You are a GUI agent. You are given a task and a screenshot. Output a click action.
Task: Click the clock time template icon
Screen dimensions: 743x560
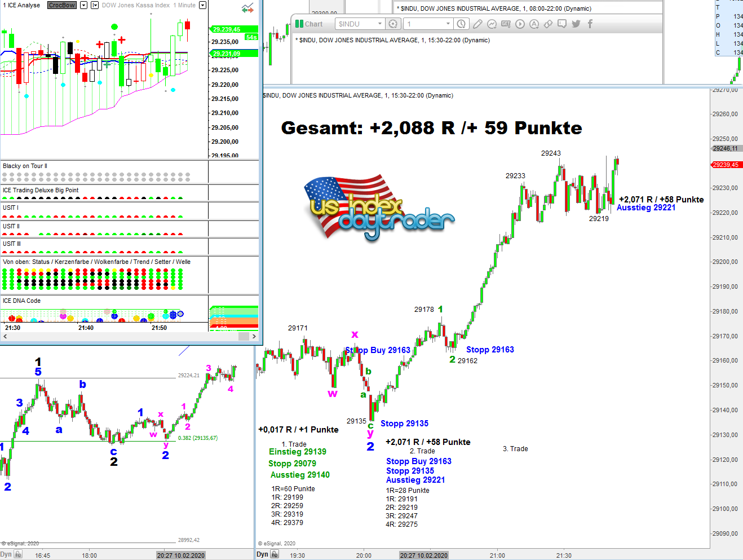461,24
